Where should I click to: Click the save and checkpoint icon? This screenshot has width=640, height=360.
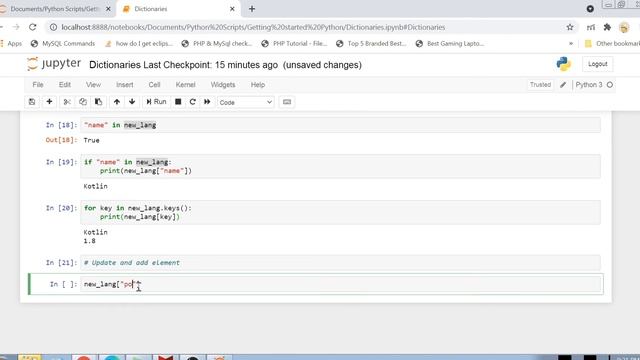coord(32,102)
